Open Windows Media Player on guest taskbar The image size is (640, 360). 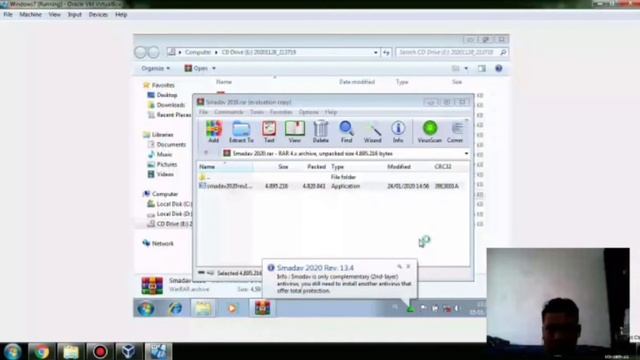coord(232,308)
